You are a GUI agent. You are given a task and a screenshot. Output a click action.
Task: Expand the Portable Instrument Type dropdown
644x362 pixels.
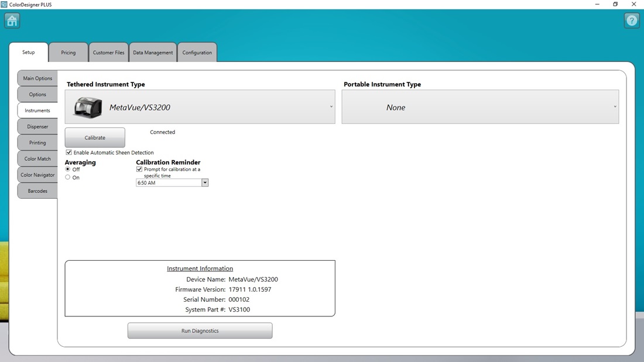[480, 106]
